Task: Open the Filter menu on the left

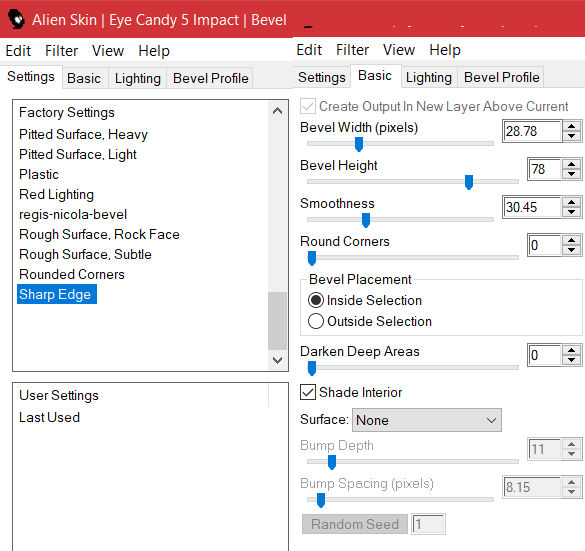Action: 62,51
